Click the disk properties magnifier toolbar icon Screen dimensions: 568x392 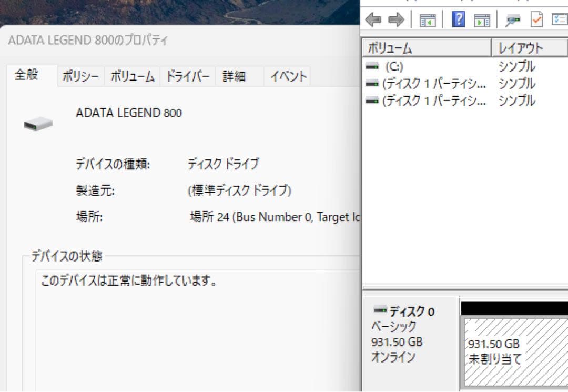(513, 20)
